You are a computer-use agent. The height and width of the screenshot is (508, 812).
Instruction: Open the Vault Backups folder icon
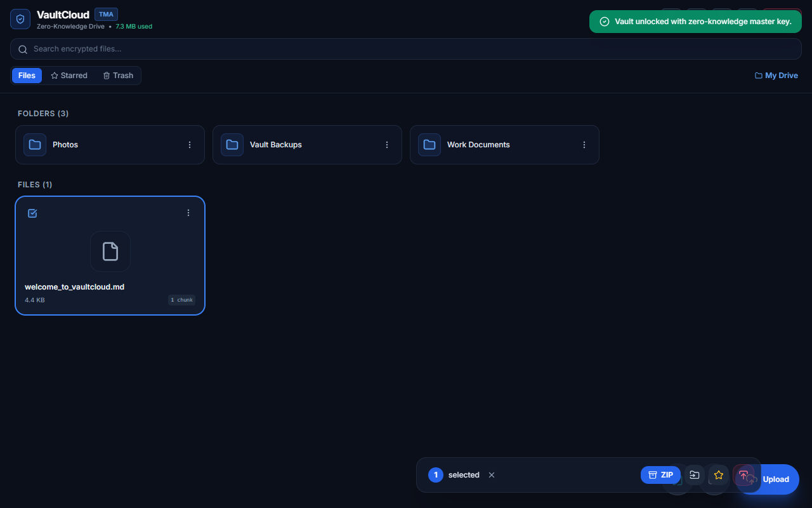(x=232, y=145)
